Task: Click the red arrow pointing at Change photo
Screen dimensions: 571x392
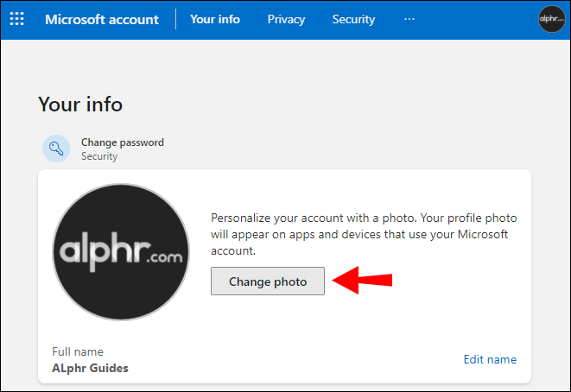Action: [363, 281]
